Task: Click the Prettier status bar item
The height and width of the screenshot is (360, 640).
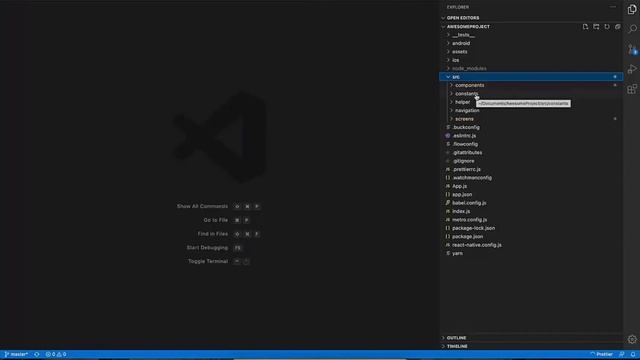Action: [601, 354]
